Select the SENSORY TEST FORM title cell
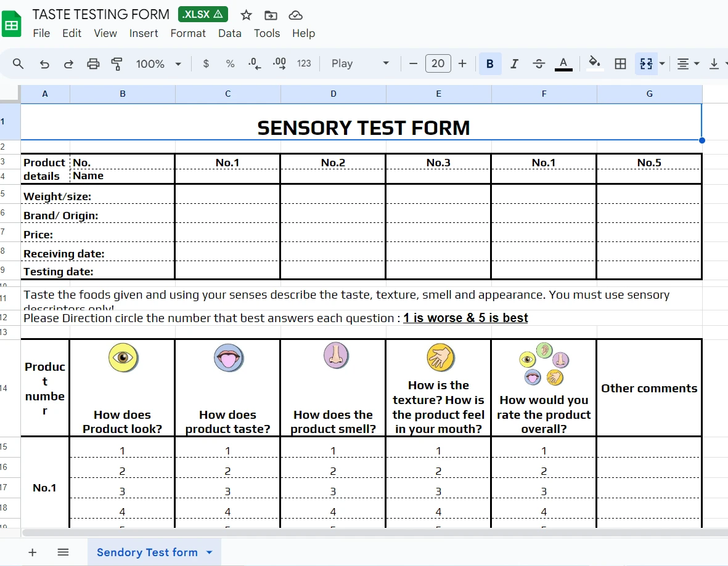 [x=361, y=121]
